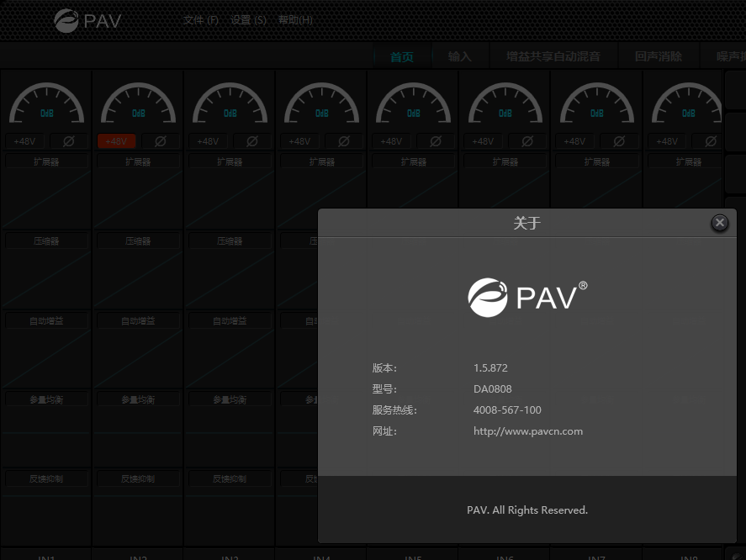Disable the red +48V phantom power on IN2
Image resolution: width=746 pixels, height=560 pixels.
116,141
